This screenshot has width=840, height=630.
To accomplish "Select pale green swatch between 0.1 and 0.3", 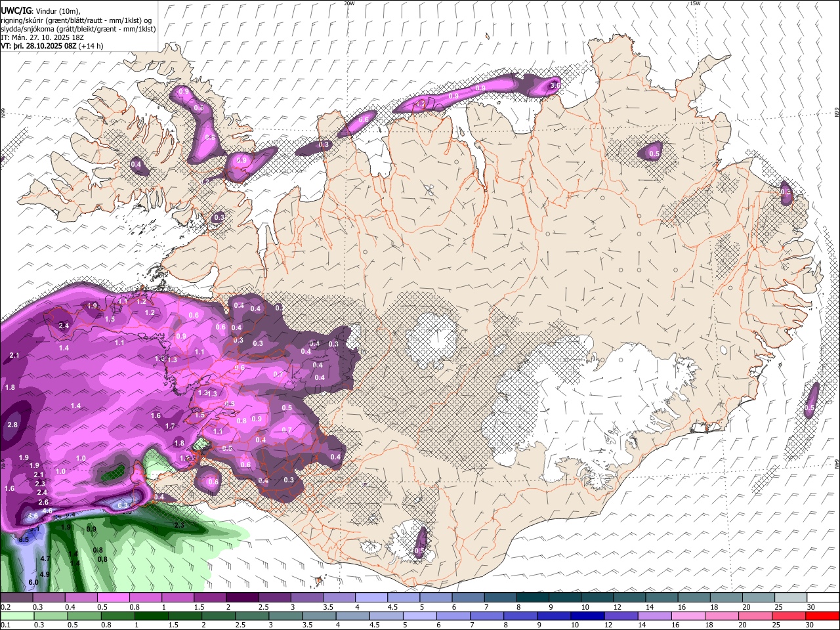I will click(18, 616).
